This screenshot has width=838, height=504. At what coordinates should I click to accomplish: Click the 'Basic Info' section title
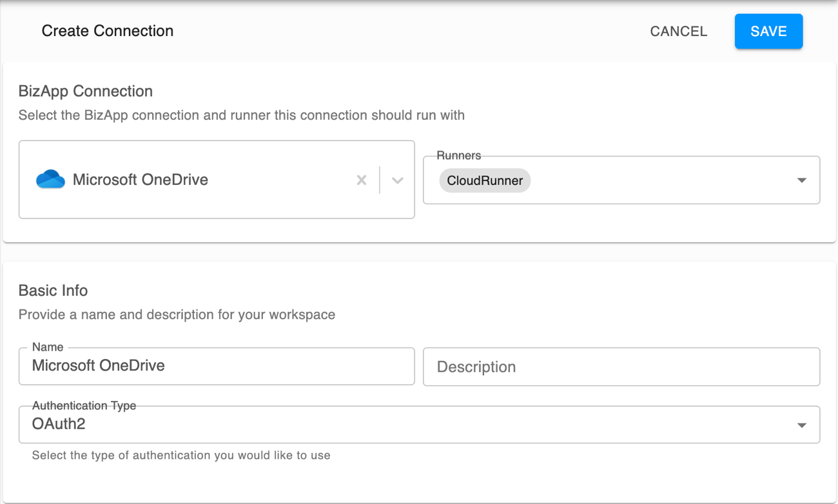[53, 290]
